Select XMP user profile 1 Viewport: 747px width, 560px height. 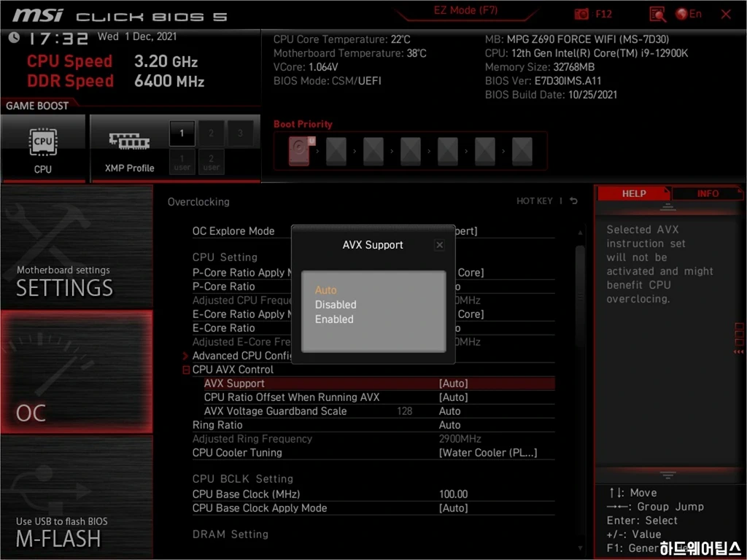coord(182,162)
